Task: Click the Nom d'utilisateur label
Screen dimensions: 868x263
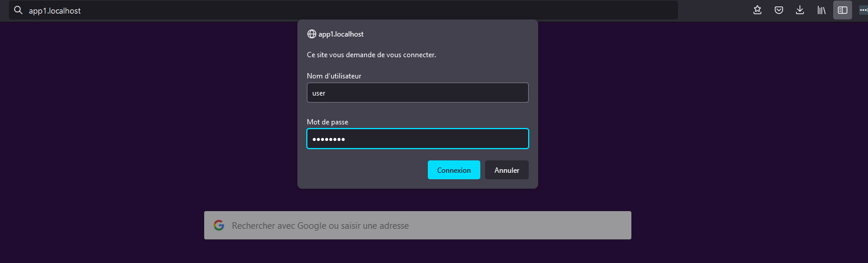Action: click(x=334, y=76)
